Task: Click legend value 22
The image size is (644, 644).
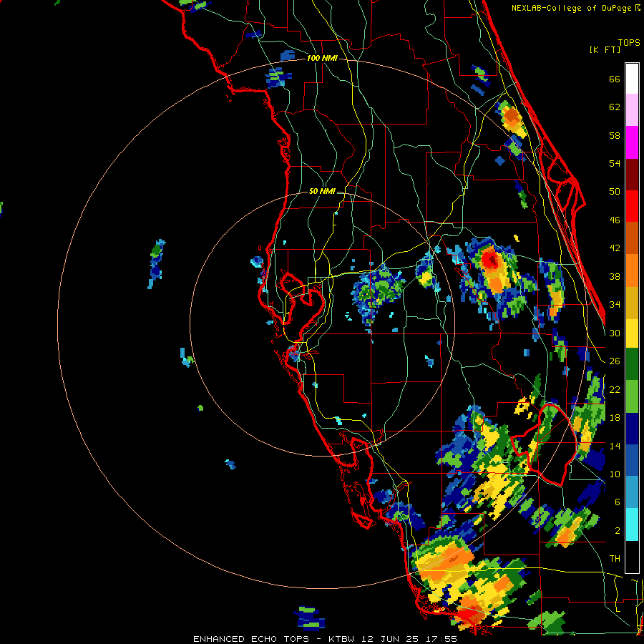Action: [615, 390]
